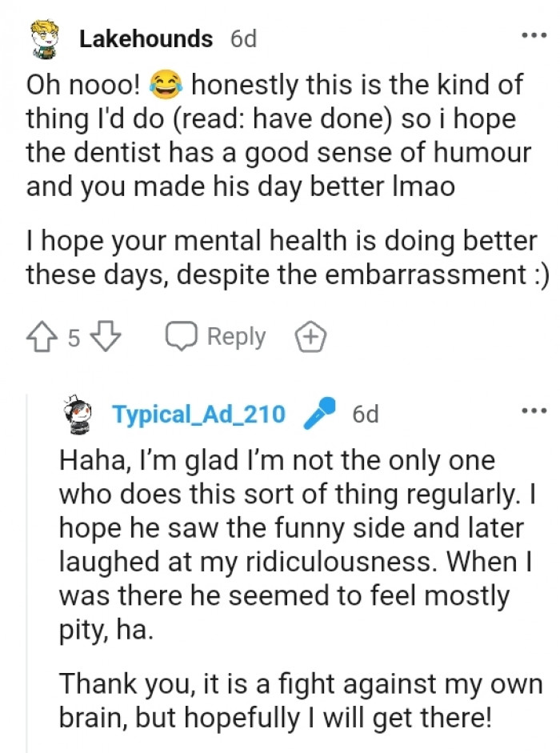This screenshot has width=560, height=753.
Task: Click the blue microphone OP icon
Action: click(x=315, y=414)
